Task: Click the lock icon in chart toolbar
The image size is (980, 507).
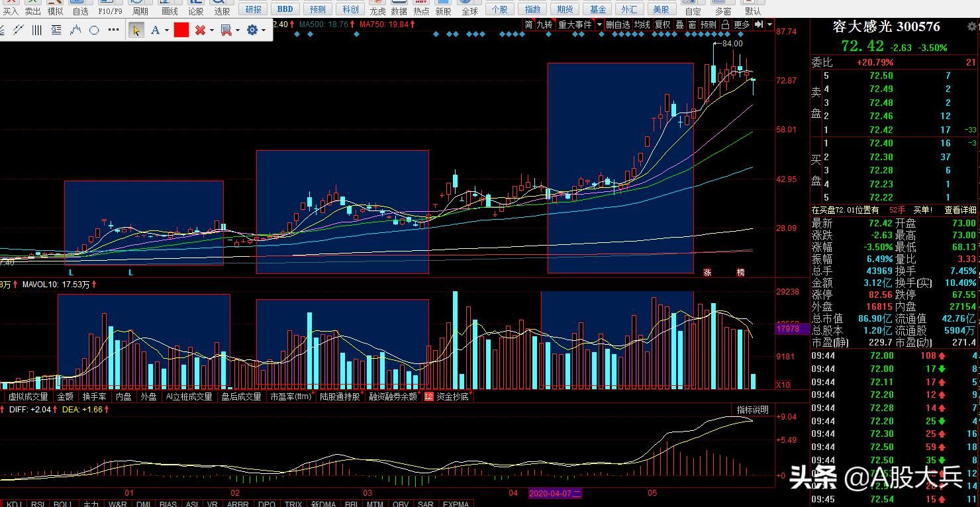Action: (725, 24)
